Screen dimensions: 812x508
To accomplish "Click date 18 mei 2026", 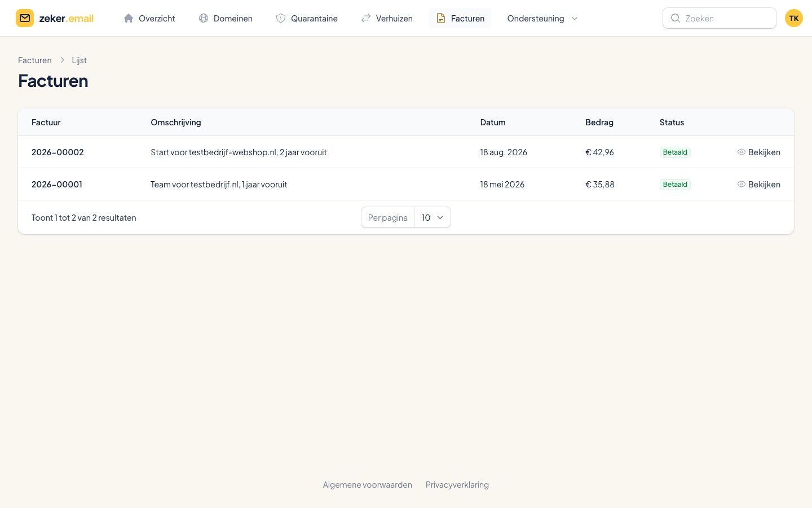I will point(502,184).
